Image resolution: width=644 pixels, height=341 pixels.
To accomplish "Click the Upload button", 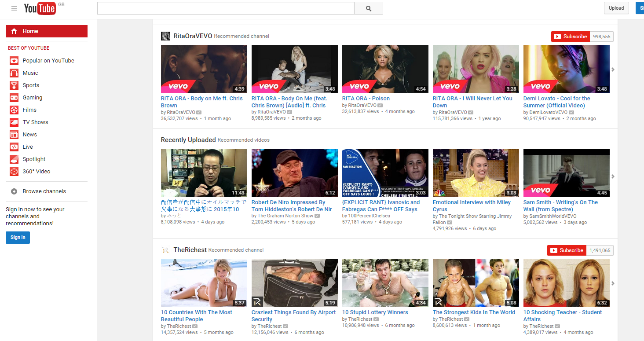I will [616, 8].
